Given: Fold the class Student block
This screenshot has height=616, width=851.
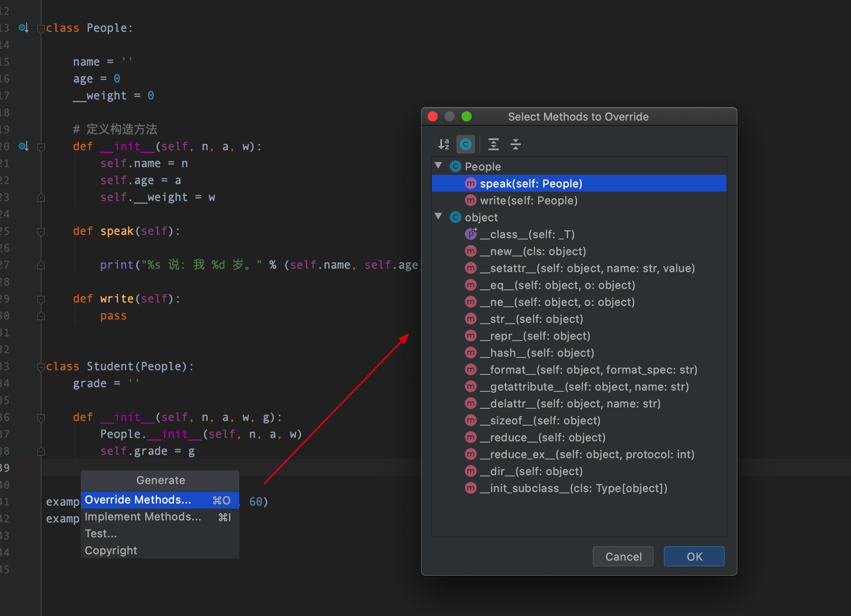Looking at the screenshot, I should click(x=41, y=367).
